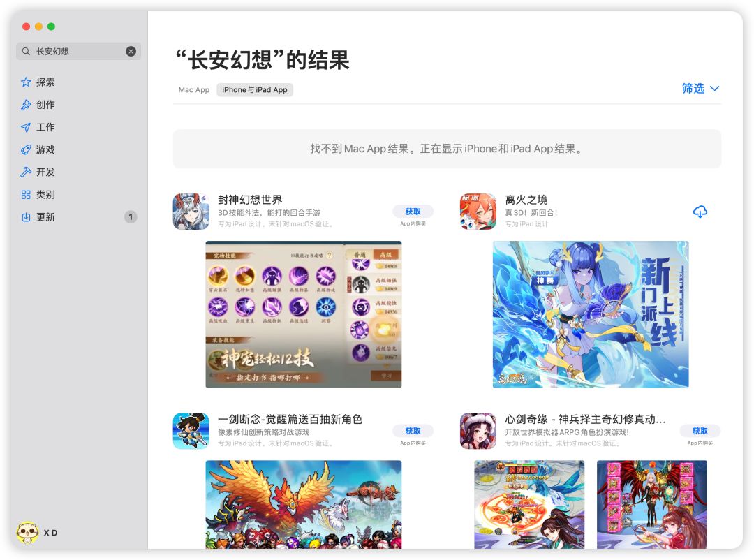This screenshot has height=560, width=754.
Task: Open the 类别 grid icon section
Action: (26, 195)
